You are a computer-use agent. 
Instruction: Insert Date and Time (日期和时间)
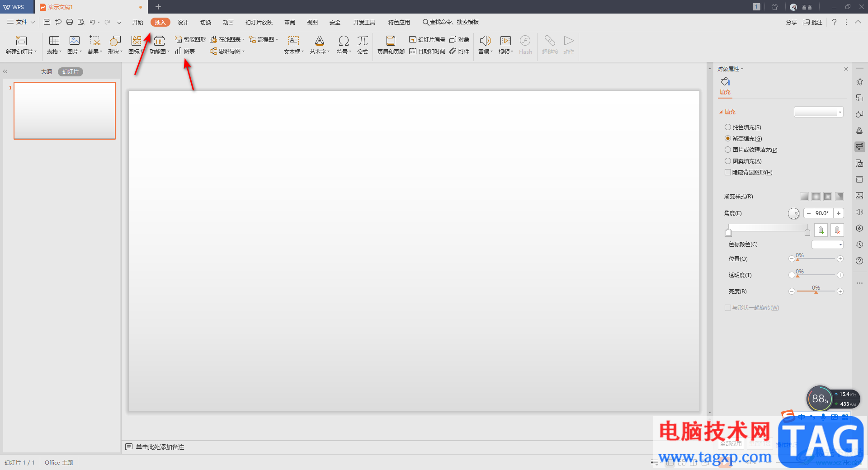pyautogui.click(x=427, y=52)
